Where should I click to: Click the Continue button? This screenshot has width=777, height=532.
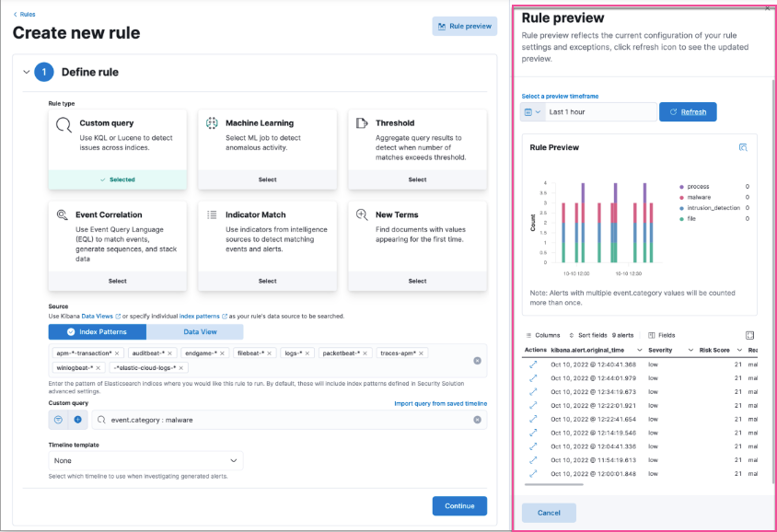coord(459,505)
